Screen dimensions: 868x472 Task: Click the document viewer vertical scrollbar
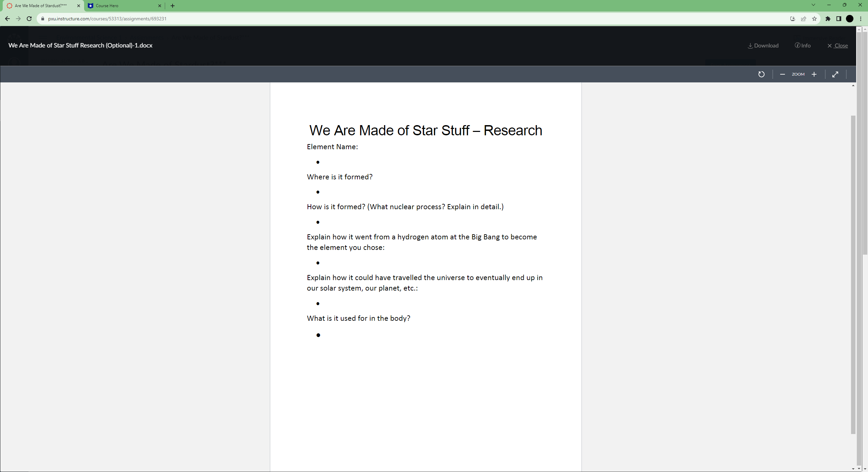[853, 271]
